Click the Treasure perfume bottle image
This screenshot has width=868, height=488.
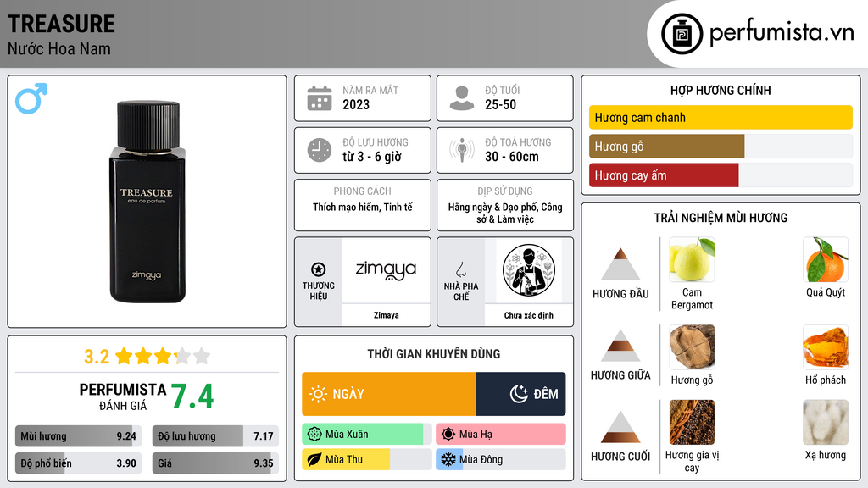tap(147, 202)
